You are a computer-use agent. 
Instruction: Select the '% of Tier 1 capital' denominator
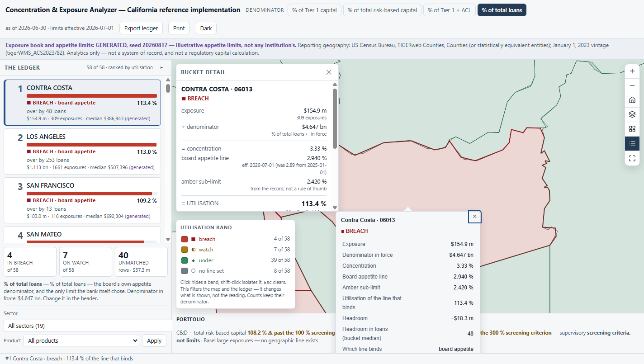(314, 10)
